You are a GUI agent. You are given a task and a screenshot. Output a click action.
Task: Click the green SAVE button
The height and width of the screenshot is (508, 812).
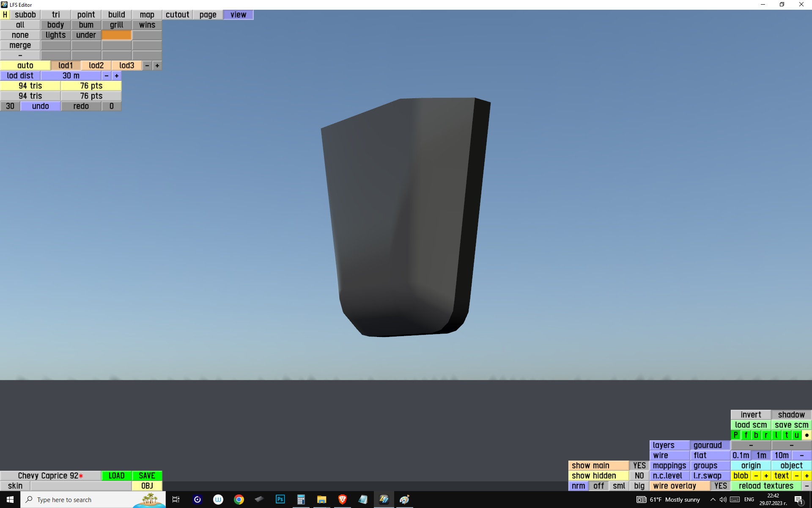pyautogui.click(x=147, y=476)
